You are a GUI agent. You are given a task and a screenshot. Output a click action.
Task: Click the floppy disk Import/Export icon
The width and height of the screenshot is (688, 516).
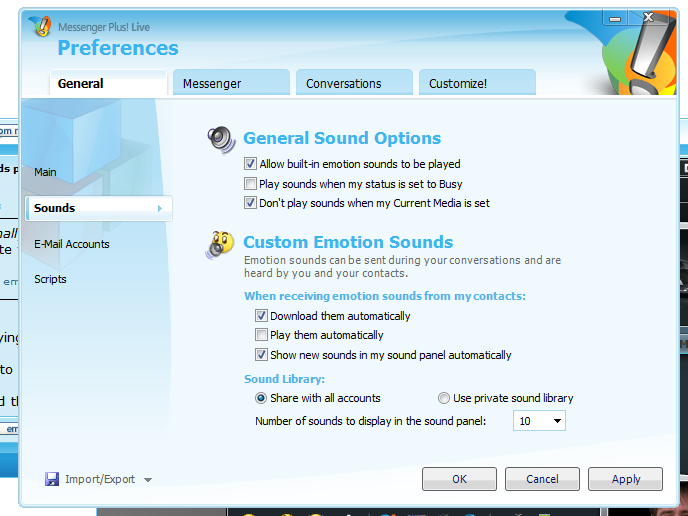point(52,479)
